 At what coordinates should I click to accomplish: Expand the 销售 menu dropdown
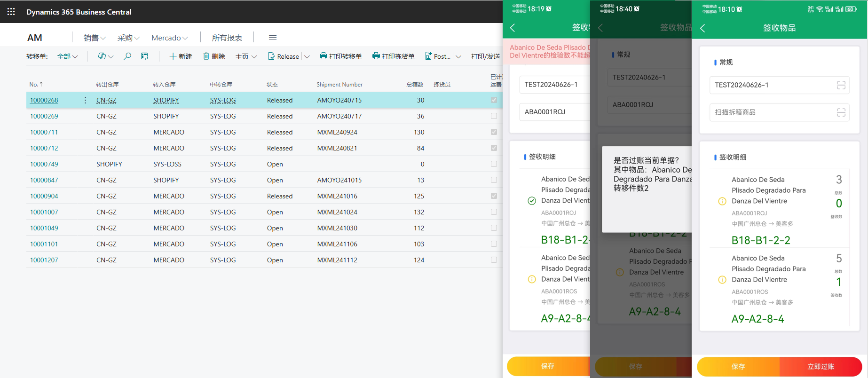pyautogui.click(x=94, y=38)
